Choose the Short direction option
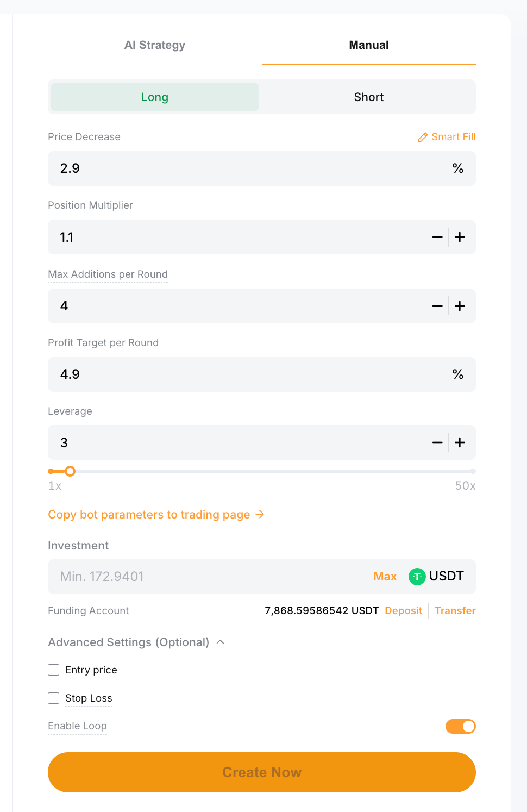The width and height of the screenshot is (527, 812). pyautogui.click(x=369, y=97)
